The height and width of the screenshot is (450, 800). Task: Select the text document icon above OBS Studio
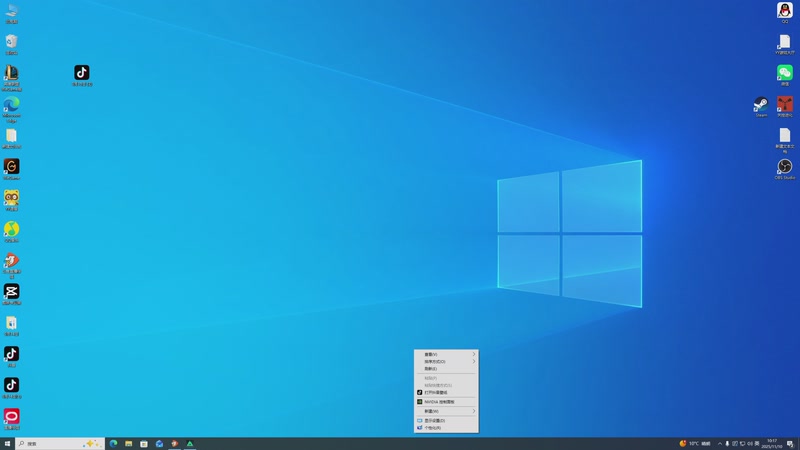785,140
